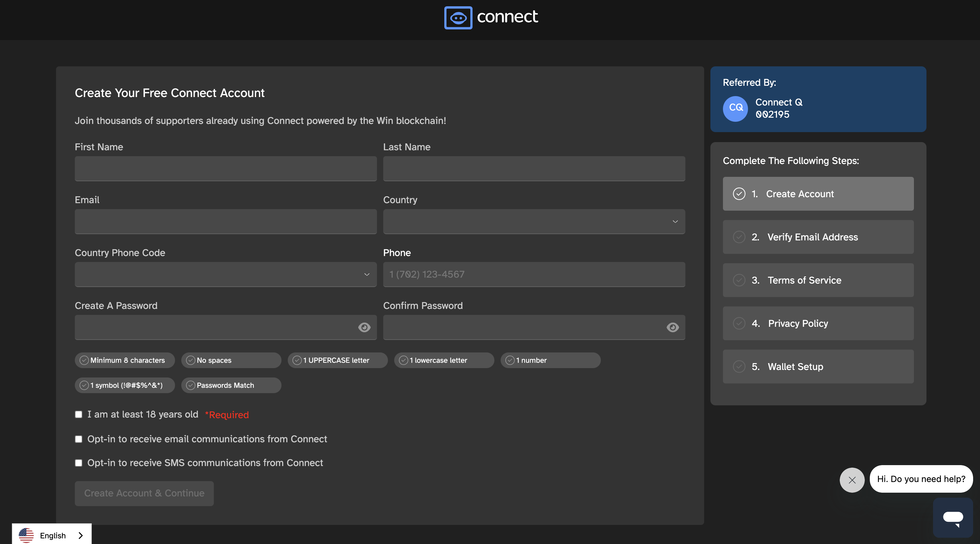Image resolution: width=980 pixels, height=544 pixels.
Task: Click the check icon on Minimum 8 characters
Action: point(84,360)
